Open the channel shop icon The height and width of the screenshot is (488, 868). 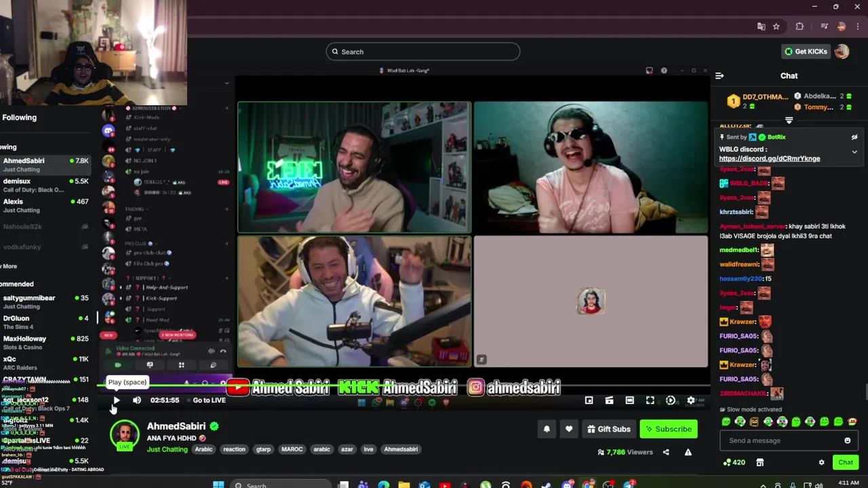760,462
